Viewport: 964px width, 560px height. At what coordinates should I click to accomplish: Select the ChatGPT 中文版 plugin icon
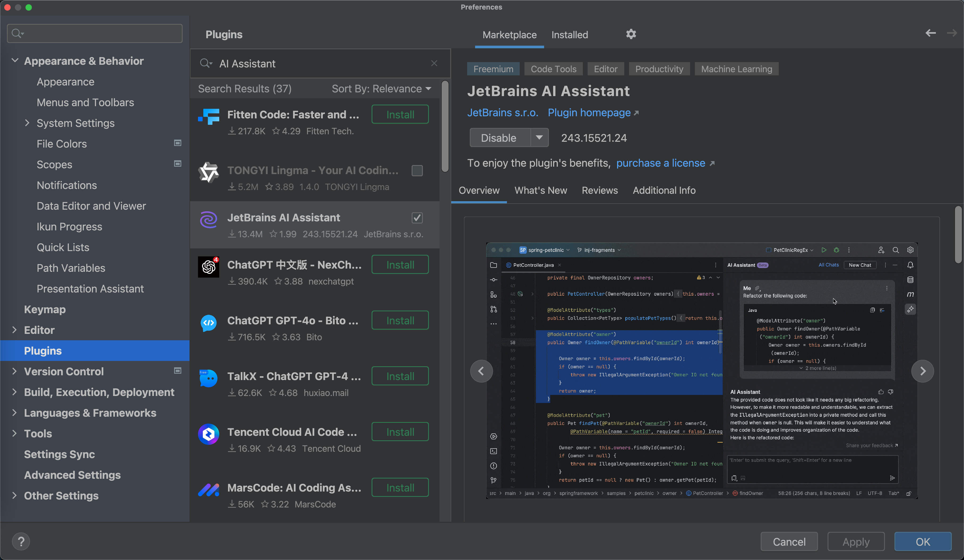click(208, 267)
